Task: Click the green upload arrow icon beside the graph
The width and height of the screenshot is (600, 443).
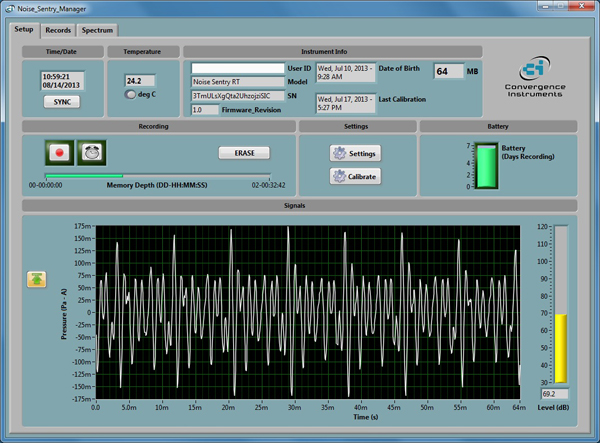Action: 37,279
